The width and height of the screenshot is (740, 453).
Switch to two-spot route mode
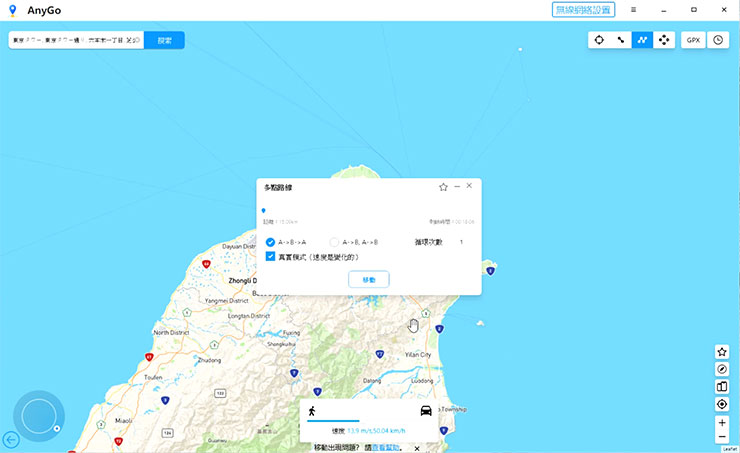click(621, 41)
